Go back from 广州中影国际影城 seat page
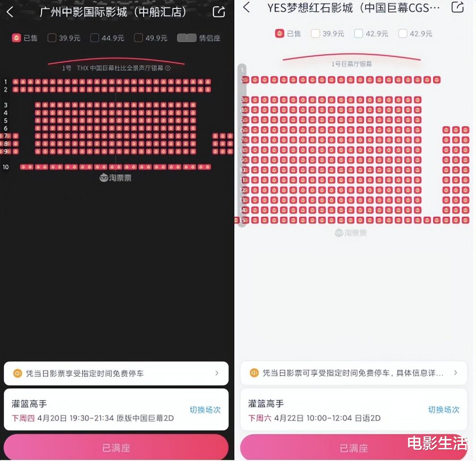The image size is (476, 461). pyautogui.click(x=10, y=12)
